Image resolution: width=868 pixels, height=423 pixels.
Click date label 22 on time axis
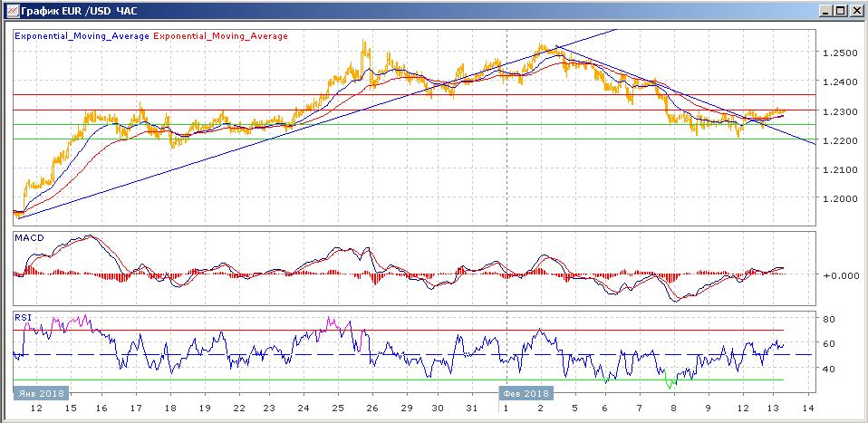tap(239, 409)
